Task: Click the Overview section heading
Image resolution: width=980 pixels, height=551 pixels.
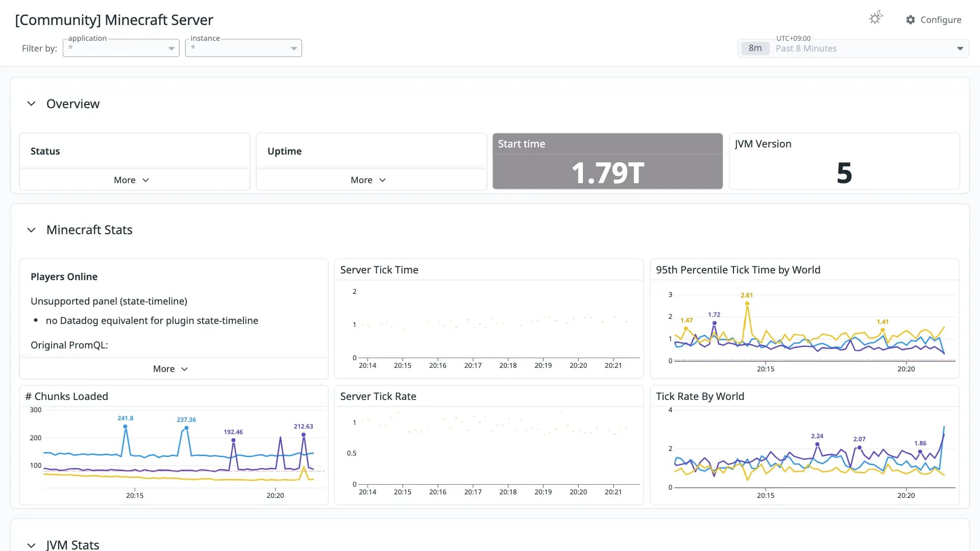Action: 73,104
